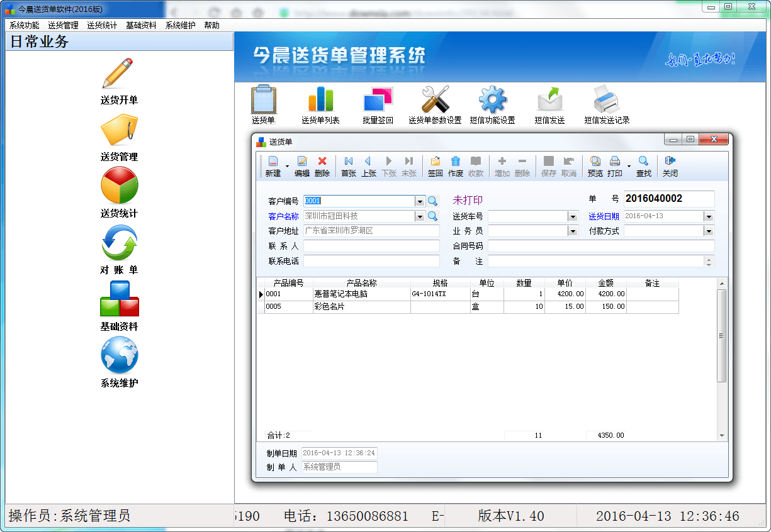Open the 送货管理 menu

(63, 25)
